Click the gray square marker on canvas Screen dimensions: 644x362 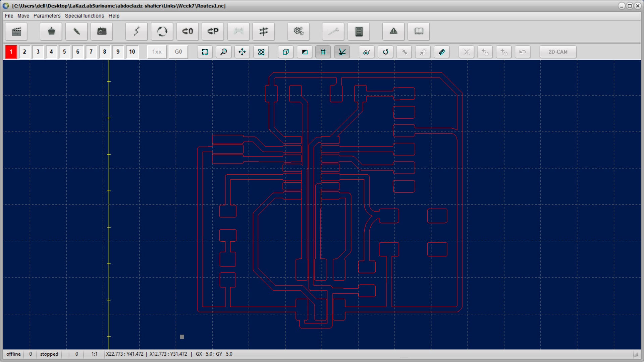[x=182, y=337]
